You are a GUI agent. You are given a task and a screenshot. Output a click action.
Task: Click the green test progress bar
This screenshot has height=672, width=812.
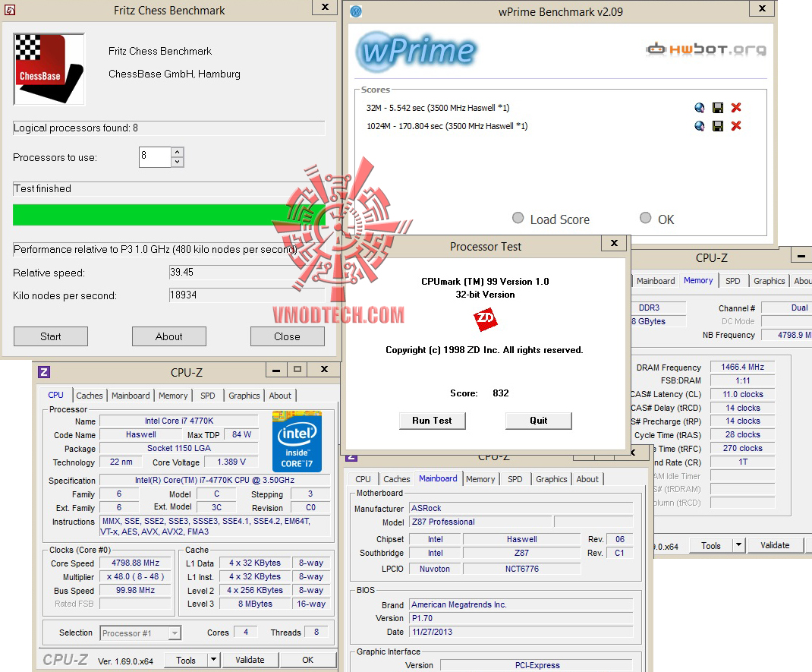pyautogui.click(x=168, y=214)
